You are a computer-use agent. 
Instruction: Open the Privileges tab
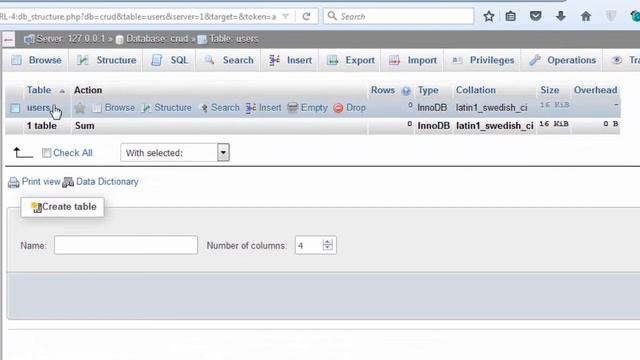pyautogui.click(x=482, y=60)
